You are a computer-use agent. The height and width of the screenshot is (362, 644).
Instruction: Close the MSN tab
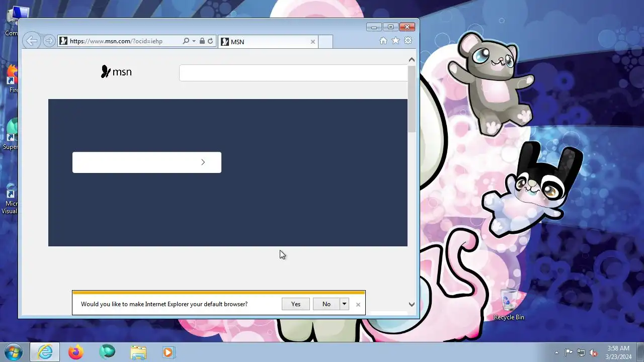click(312, 42)
